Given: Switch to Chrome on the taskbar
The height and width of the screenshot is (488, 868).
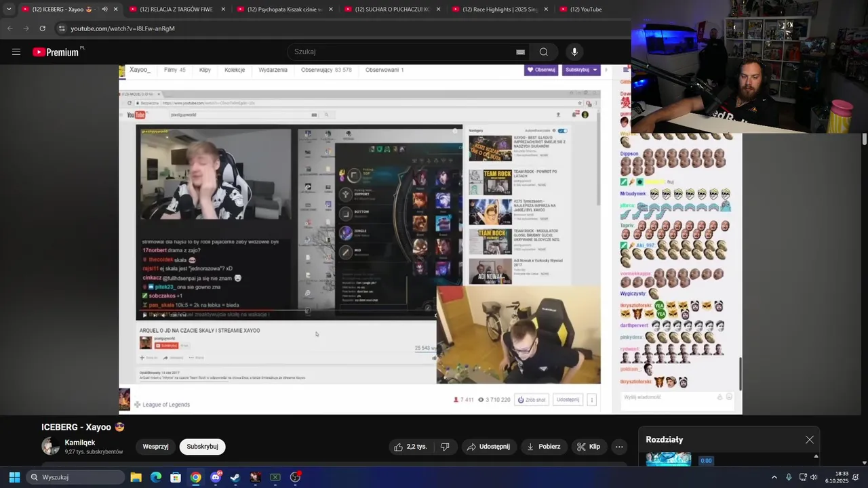Looking at the screenshot, I should pos(195,477).
